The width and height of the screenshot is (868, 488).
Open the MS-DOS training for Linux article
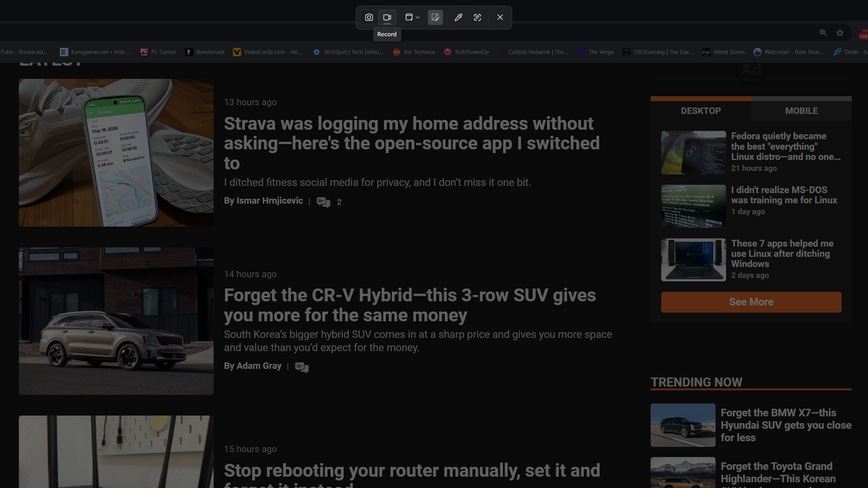(x=784, y=195)
